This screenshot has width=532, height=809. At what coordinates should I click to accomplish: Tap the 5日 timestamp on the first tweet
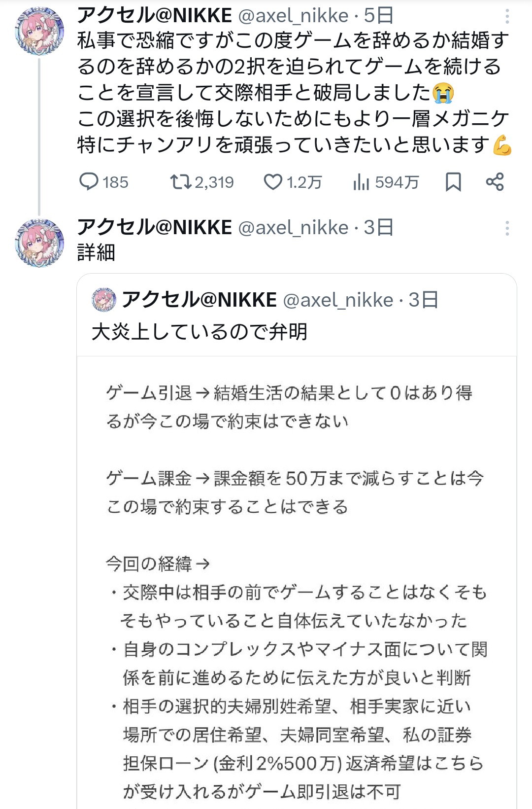pos(379,16)
